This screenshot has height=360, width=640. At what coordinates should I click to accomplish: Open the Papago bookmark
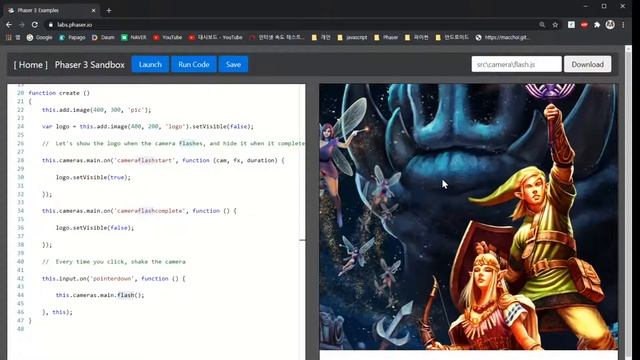pyautogui.click(x=72, y=38)
